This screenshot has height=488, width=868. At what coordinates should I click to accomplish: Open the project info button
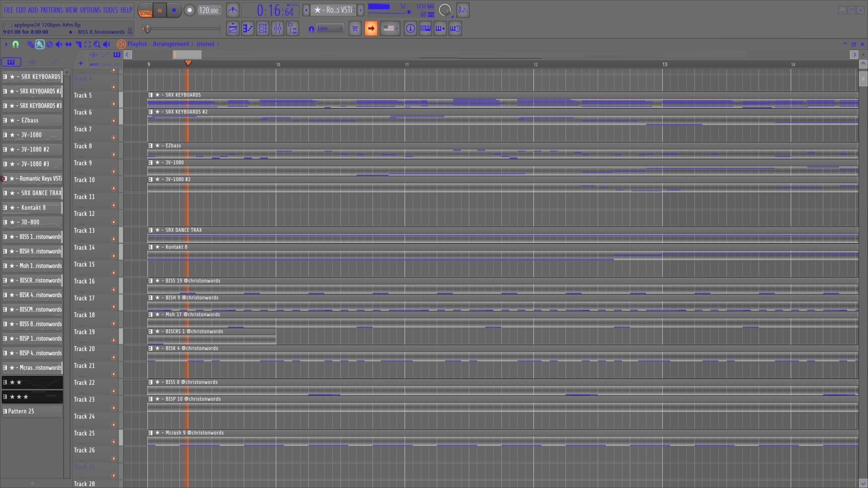(410, 29)
